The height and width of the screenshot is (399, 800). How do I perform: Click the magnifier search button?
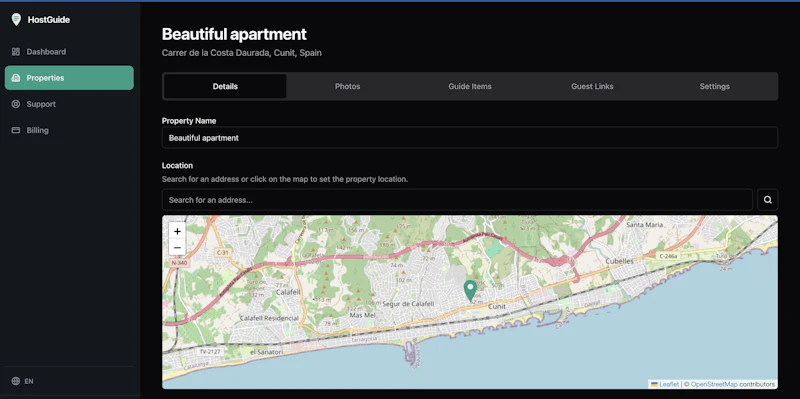pos(767,200)
